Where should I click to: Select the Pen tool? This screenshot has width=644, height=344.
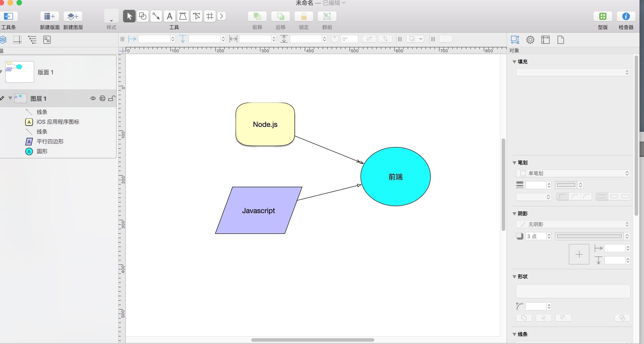[x=183, y=16]
